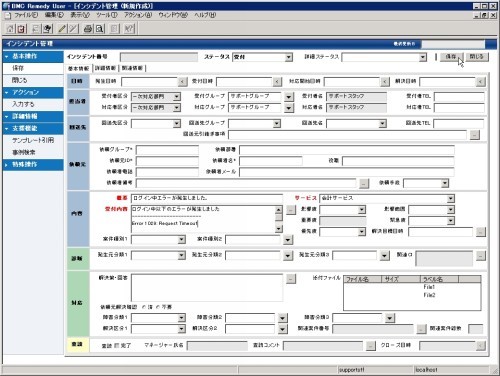Click the pencil edit toolbar icon

(x=62, y=29)
